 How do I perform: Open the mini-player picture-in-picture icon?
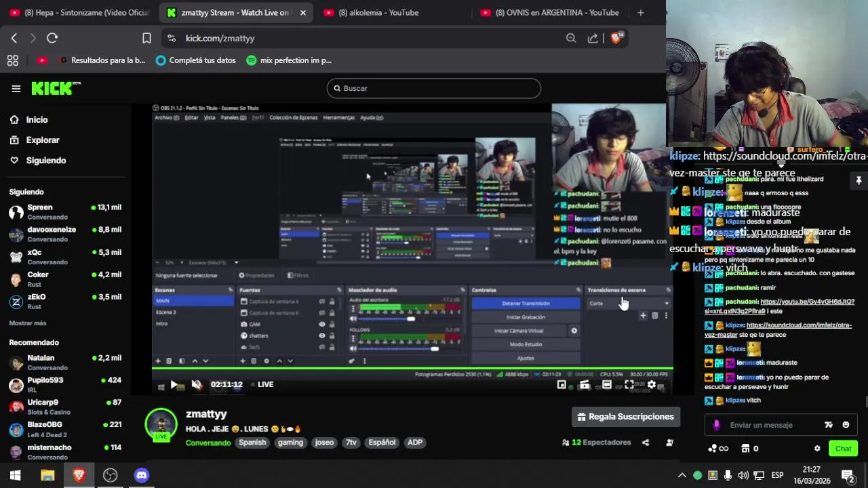pyautogui.click(x=561, y=384)
